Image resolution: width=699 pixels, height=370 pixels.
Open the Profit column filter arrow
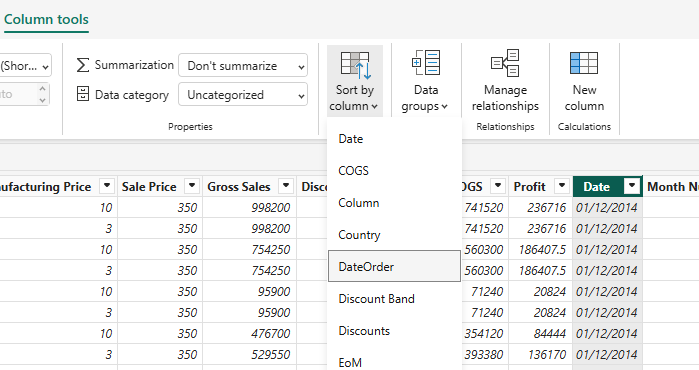[x=562, y=186]
